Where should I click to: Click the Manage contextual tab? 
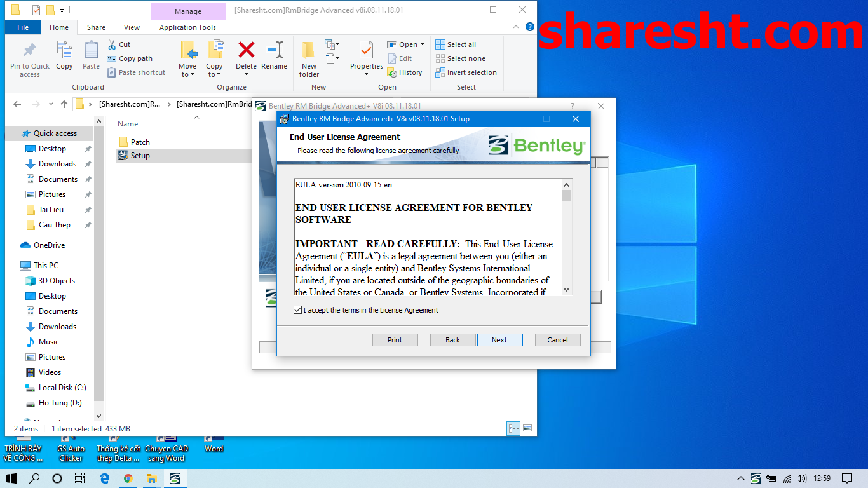pos(188,11)
